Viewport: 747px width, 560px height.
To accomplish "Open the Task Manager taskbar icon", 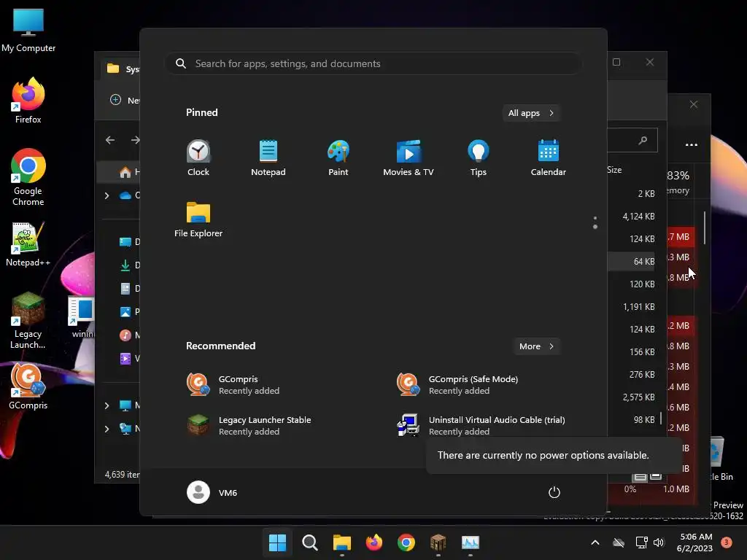I will (471, 542).
